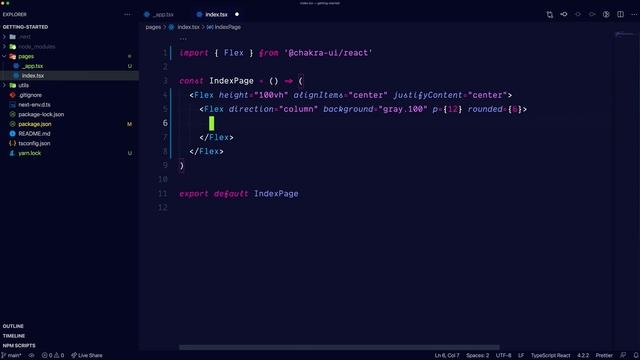
Task: Click the '@chakra-ui/react' import string
Action: coord(328,53)
